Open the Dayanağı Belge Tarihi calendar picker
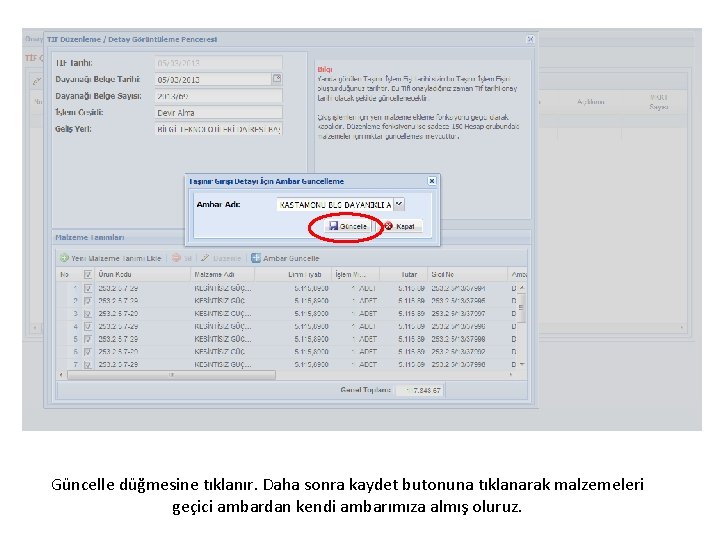The width and height of the screenshot is (720, 540). [277, 79]
